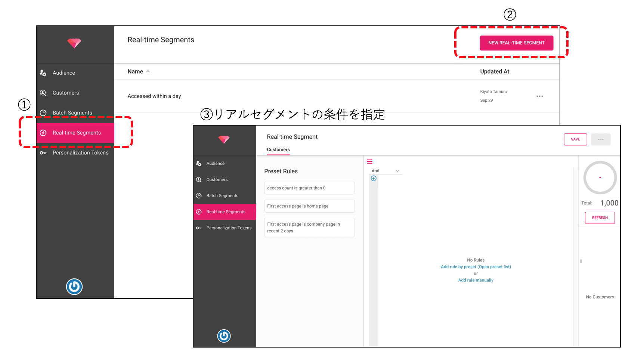Open the pink hamburger menu icon
The width and height of the screenshot is (644, 358).
(369, 162)
